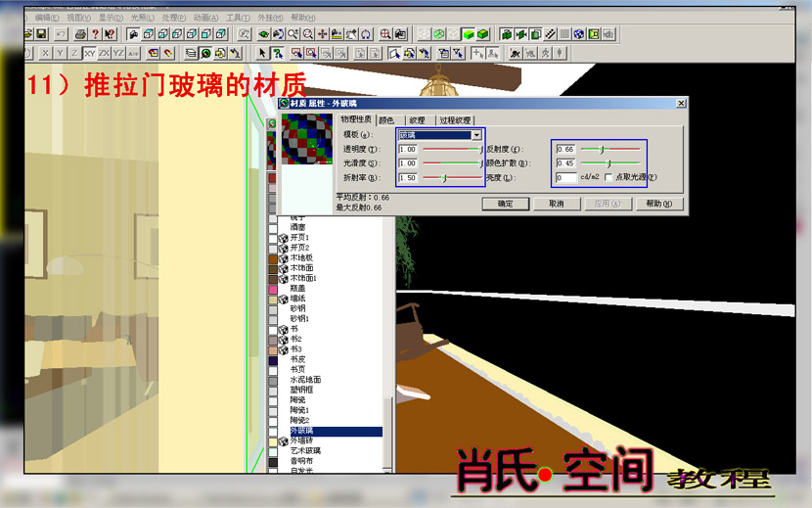The image size is (812, 508).
Task: Click the 取消 button
Action: 557,204
